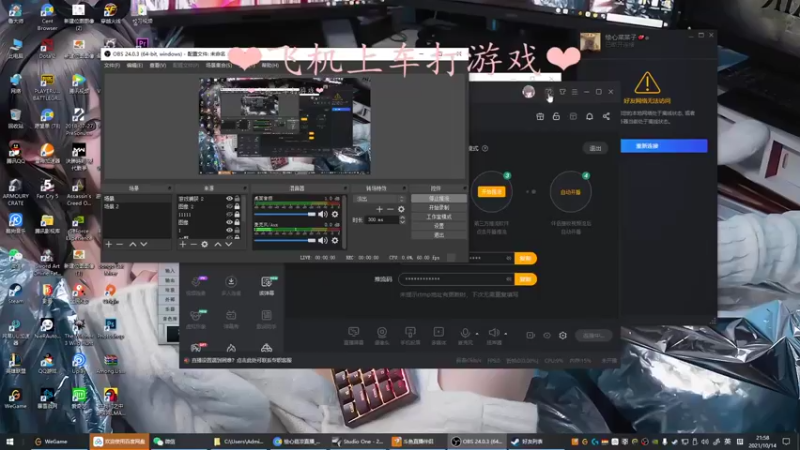Click the blue 重新连接 button in the friends panel
Screen dimensions: 800x450
click(x=664, y=146)
